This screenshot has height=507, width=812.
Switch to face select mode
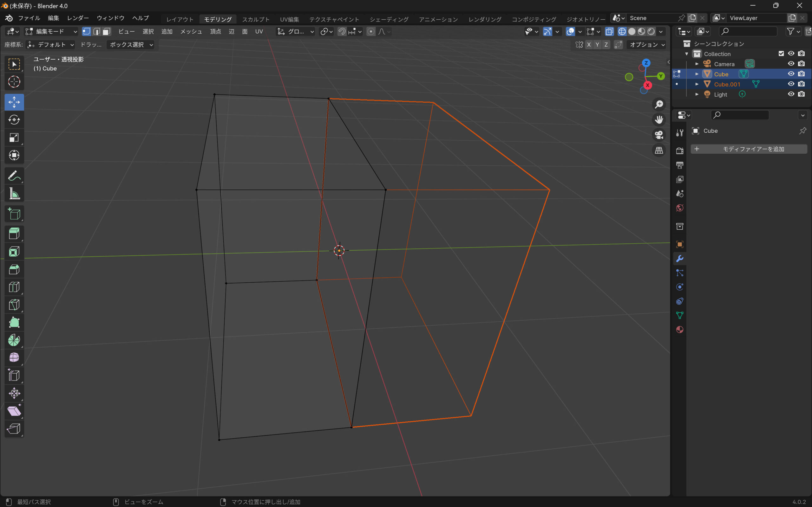click(x=107, y=31)
